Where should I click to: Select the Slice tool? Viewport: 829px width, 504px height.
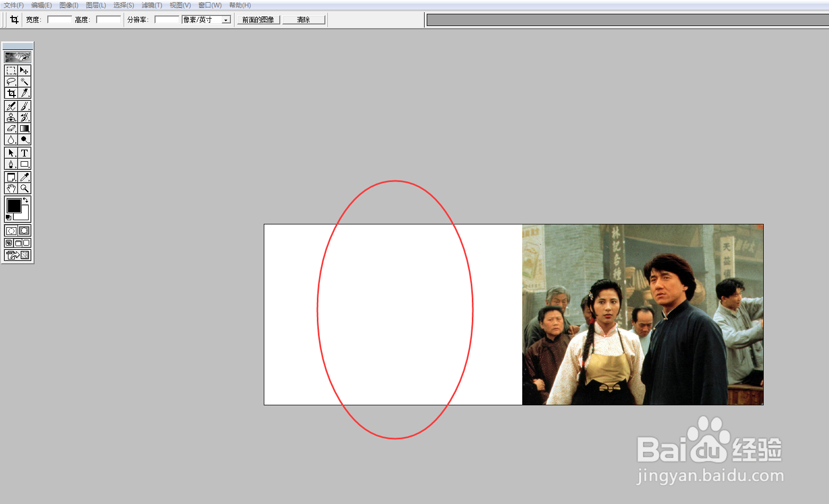pos(24,93)
